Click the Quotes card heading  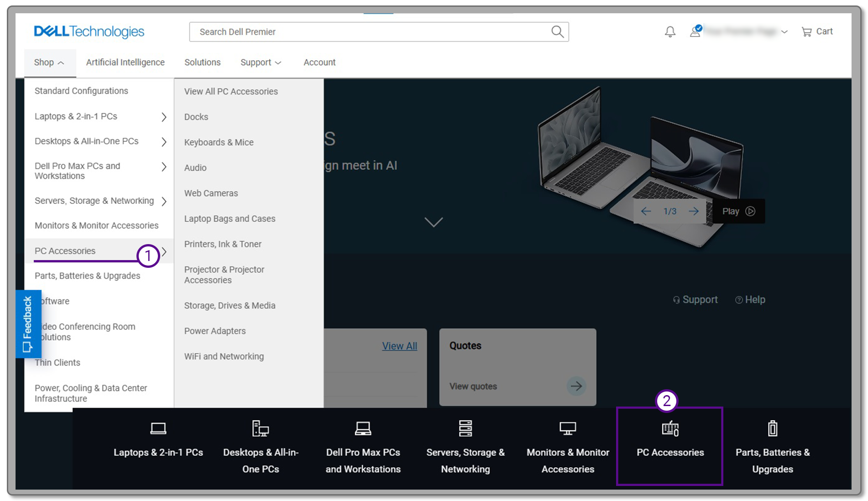pyautogui.click(x=465, y=345)
